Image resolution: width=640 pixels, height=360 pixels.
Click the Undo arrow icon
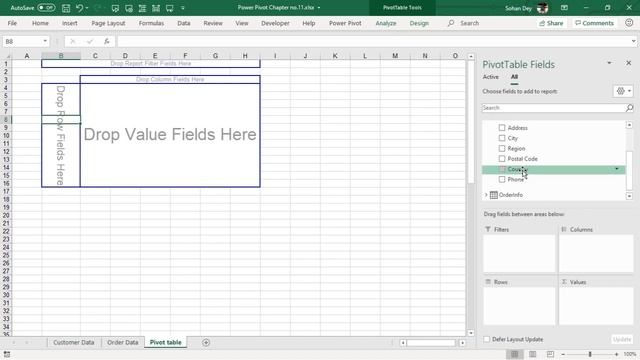click(79, 8)
